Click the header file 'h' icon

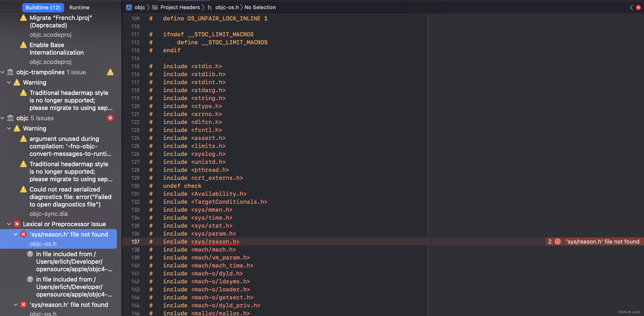click(x=210, y=8)
